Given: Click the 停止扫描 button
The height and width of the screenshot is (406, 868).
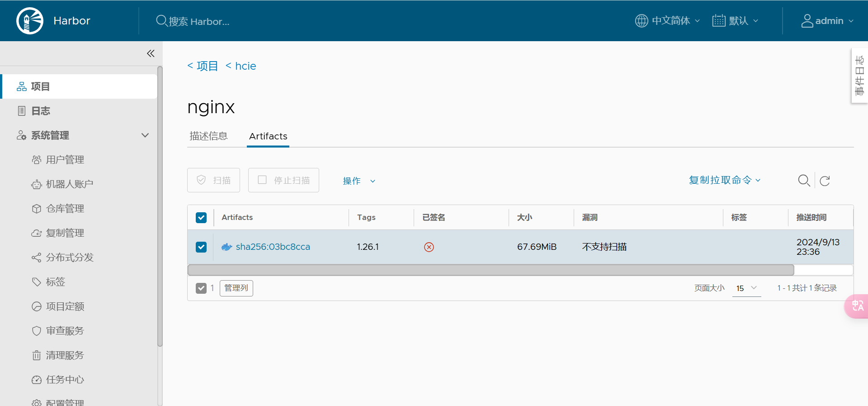Looking at the screenshot, I should point(283,180).
